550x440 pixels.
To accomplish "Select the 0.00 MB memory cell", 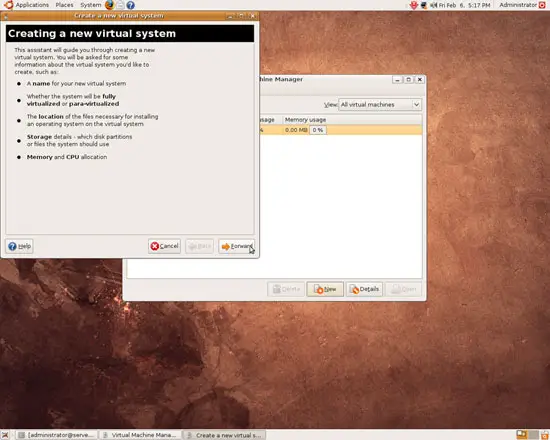I will coord(296,130).
